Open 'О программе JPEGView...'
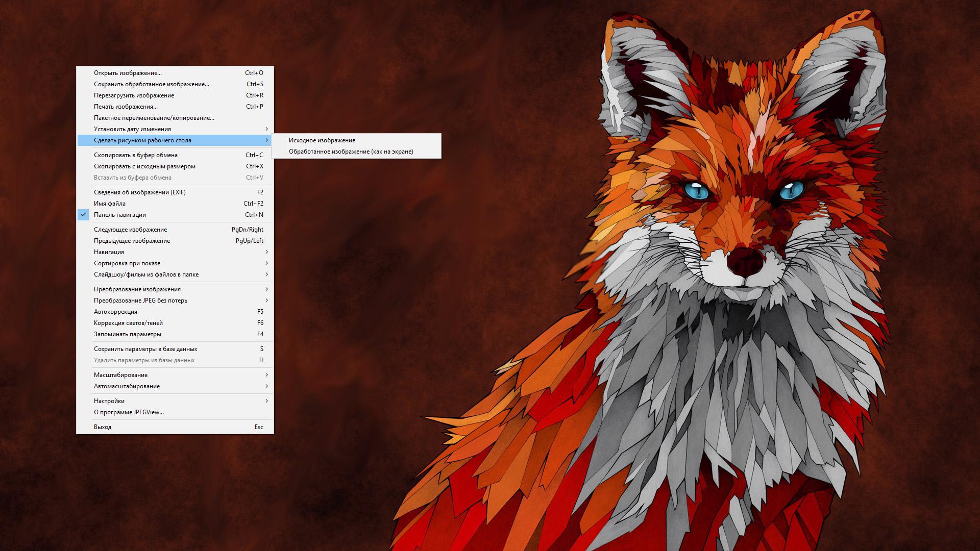980x551 pixels. point(175,412)
